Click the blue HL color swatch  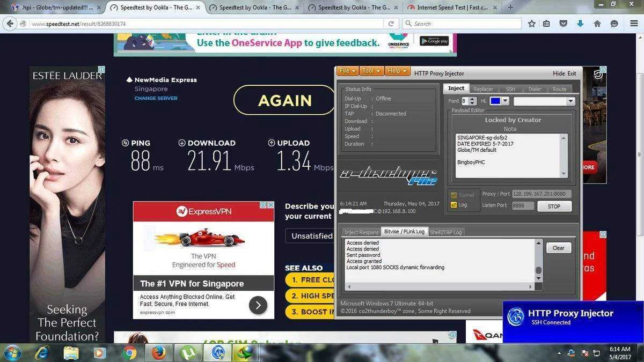pyautogui.click(x=495, y=101)
